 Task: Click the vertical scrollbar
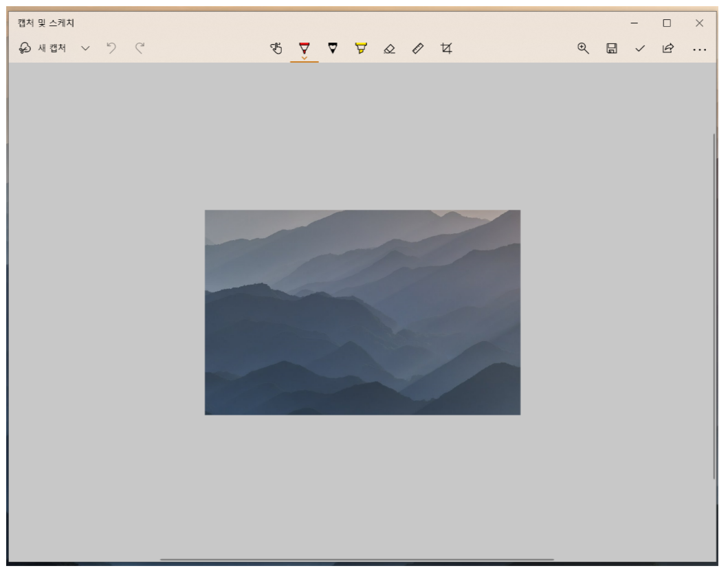click(x=714, y=307)
